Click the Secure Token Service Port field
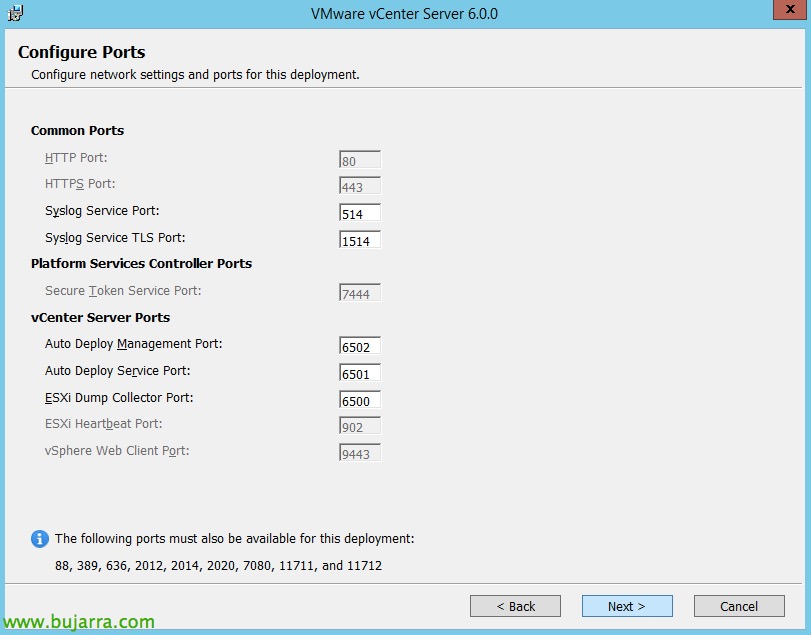The height and width of the screenshot is (635, 811). point(360,293)
